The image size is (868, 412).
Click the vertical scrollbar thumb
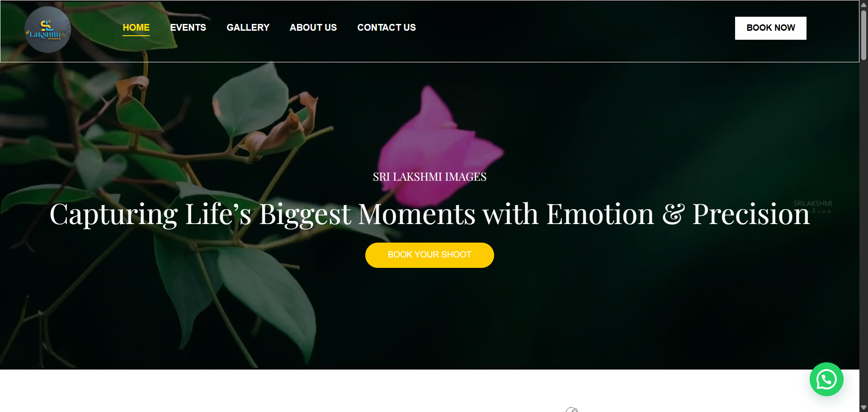pyautogui.click(x=863, y=34)
